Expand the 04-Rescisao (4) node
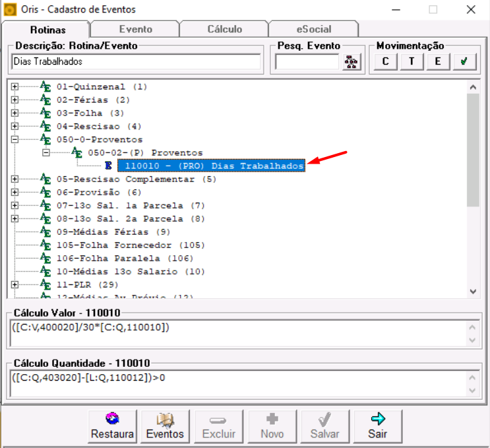 (x=15, y=126)
